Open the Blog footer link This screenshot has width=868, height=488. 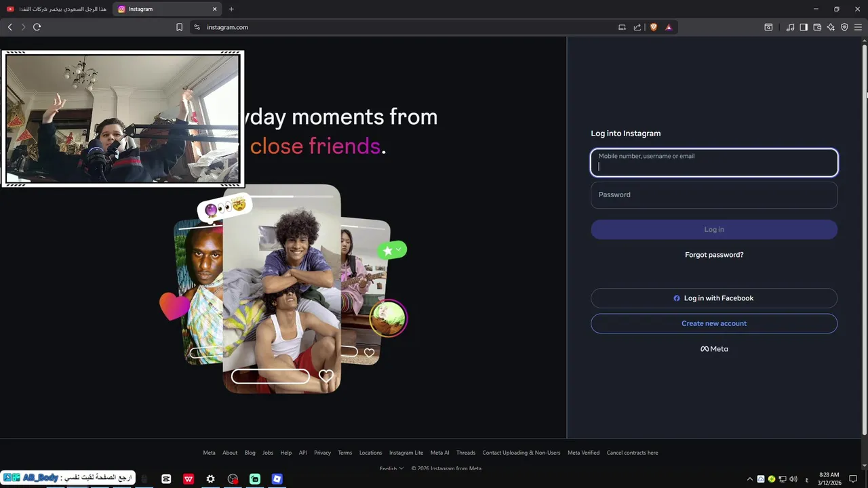tap(250, 453)
